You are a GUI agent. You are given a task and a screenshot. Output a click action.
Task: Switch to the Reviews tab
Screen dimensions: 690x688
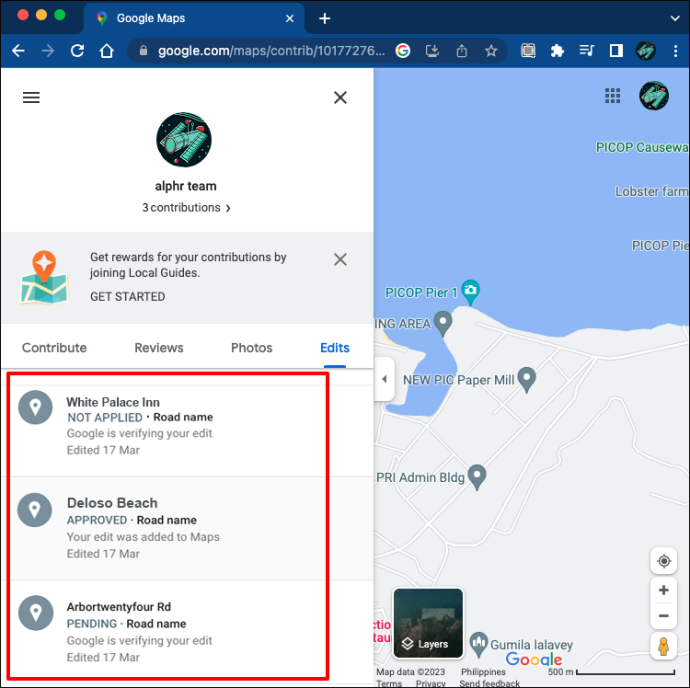pos(159,348)
